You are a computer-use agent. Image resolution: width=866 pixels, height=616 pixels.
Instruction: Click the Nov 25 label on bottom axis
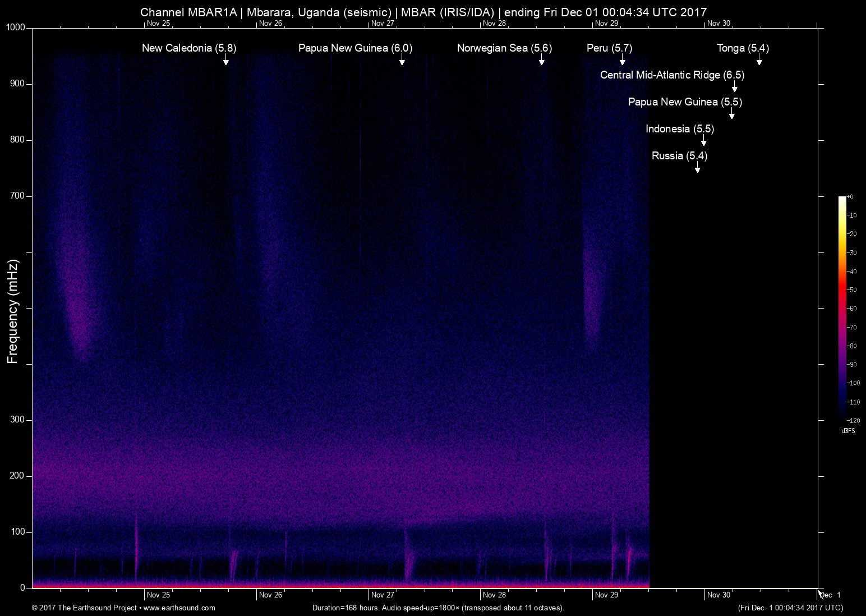(160, 595)
